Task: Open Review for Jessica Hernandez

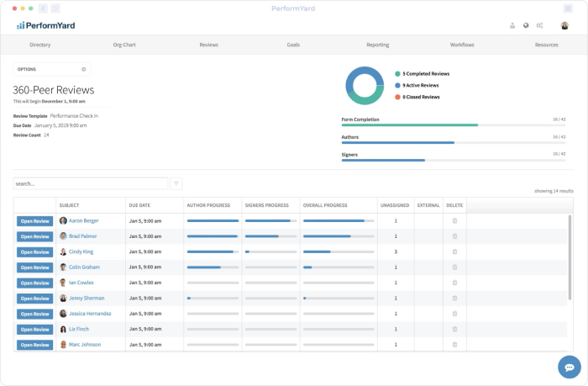Action: click(35, 314)
